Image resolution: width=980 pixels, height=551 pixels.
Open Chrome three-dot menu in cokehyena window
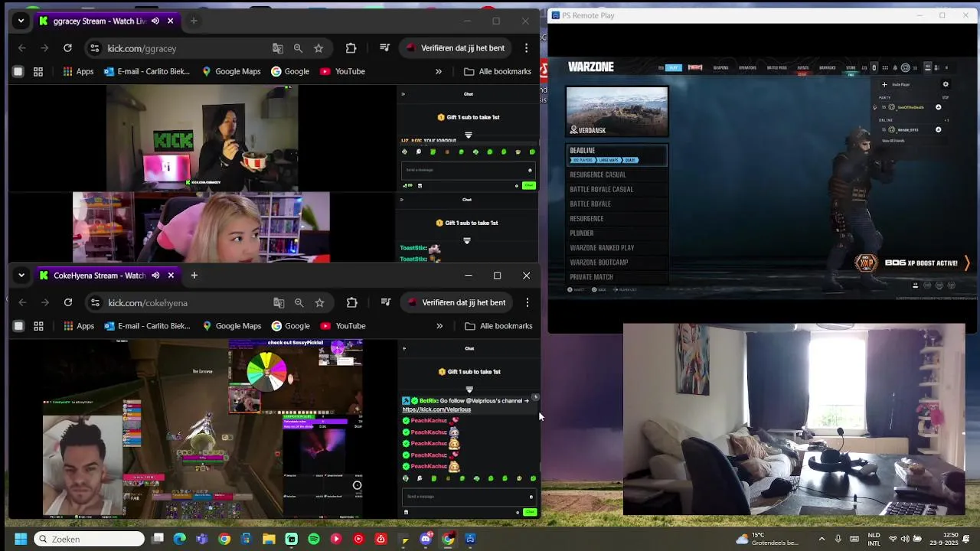(x=527, y=303)
